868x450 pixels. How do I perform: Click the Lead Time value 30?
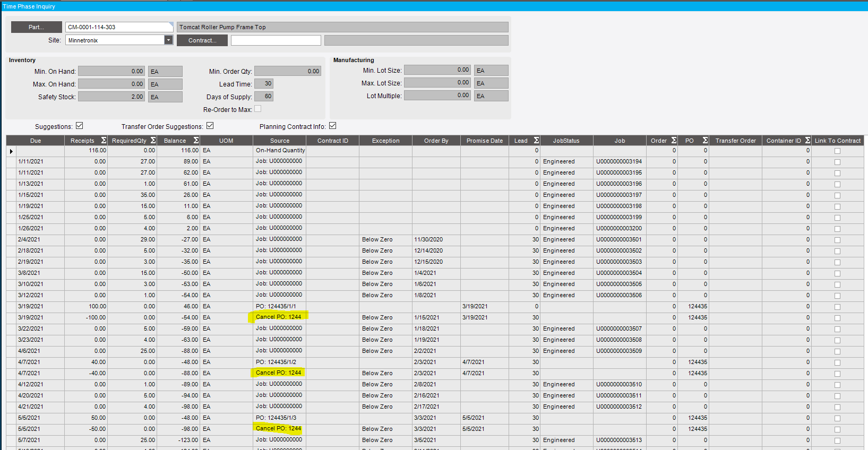[x=264, y=83]
